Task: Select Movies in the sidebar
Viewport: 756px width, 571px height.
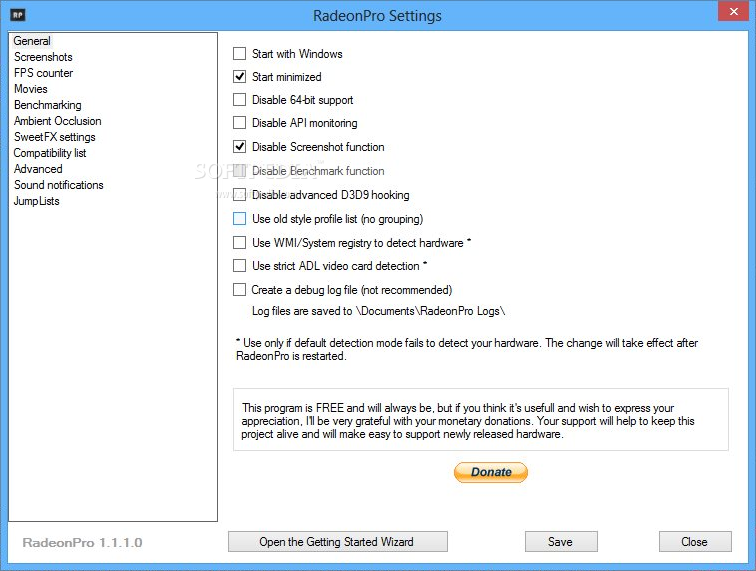Action: (31, 89)
